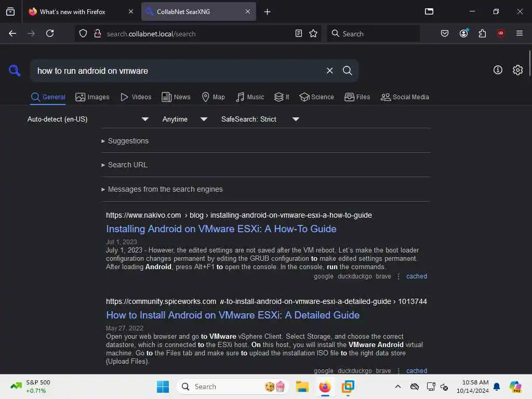Select the Social Media category
The height and width of the screenshot is (399, 532).
click(405, 97)
